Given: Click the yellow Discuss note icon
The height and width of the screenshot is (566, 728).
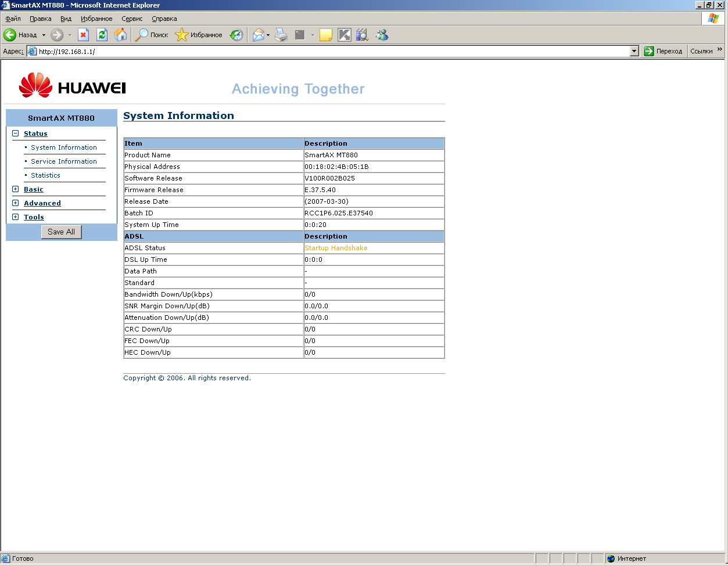Looking at the screenshot, I should tap(326, 35).
